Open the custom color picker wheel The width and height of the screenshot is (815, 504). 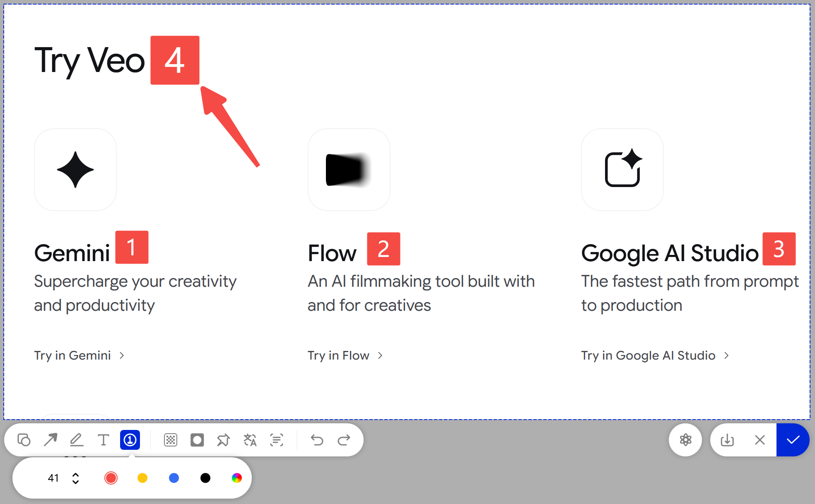click(237, 478)
